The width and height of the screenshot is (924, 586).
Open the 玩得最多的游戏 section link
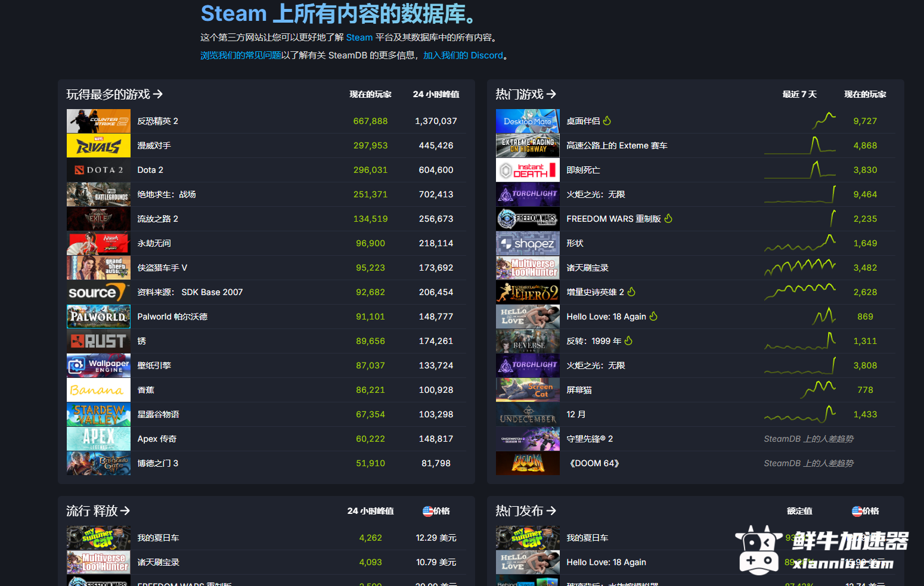[x=114, y=94]
